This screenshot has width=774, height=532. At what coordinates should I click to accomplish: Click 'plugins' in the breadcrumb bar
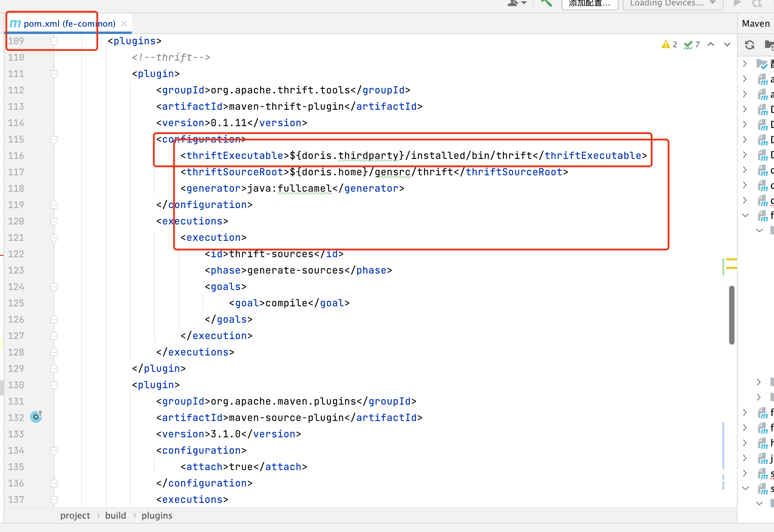(157, 515)
